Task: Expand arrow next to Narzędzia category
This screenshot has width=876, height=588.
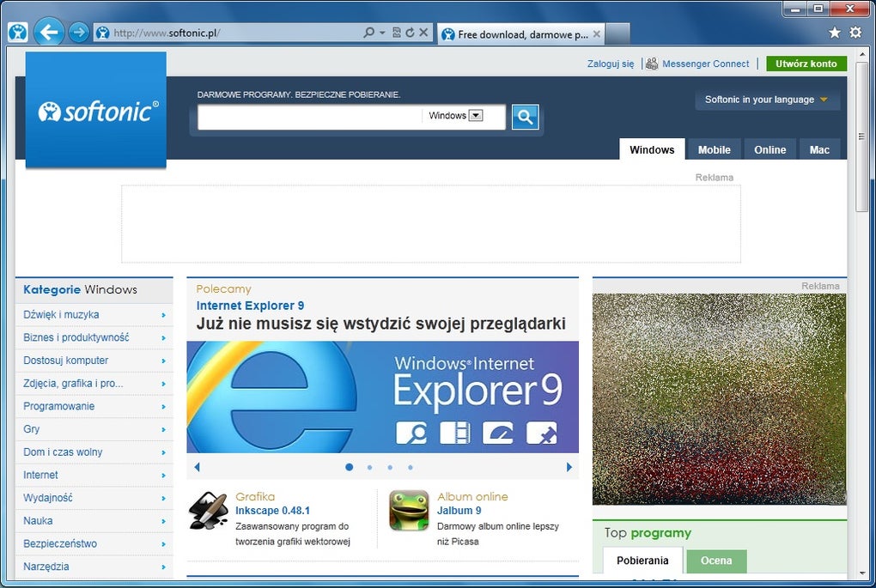Action: [163, 567]
